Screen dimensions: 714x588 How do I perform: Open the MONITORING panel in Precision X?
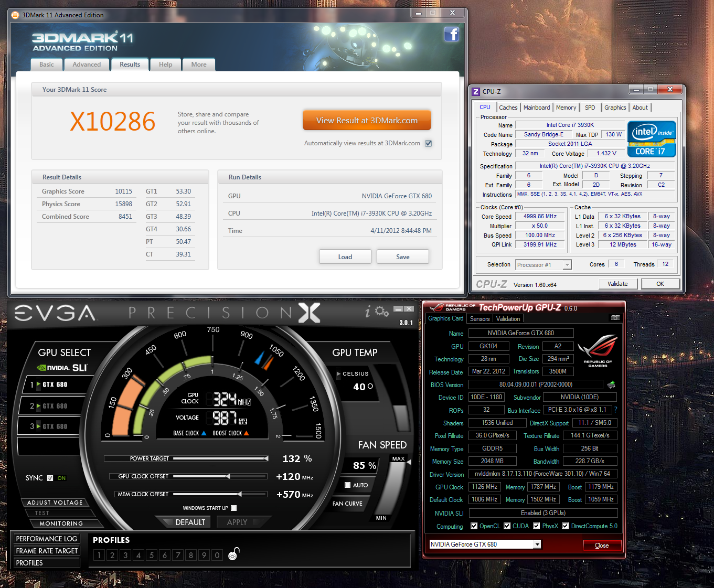tap(61, 523)
